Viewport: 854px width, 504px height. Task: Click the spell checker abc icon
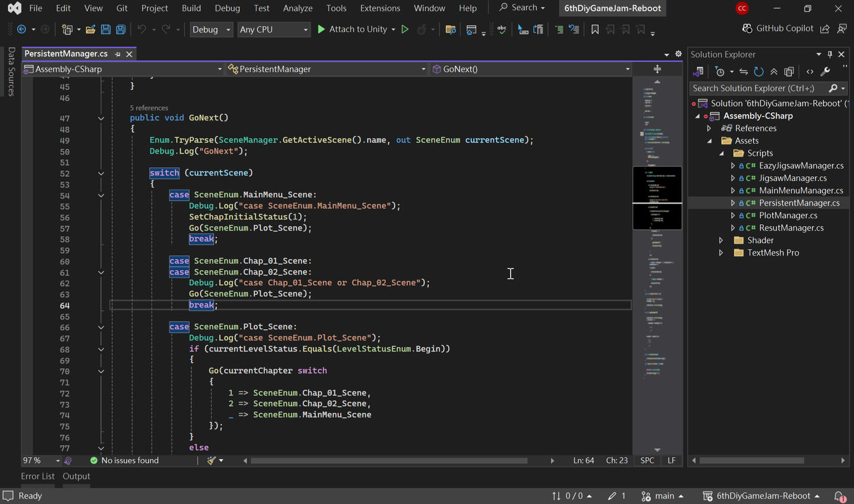click(x=502, y=29)
